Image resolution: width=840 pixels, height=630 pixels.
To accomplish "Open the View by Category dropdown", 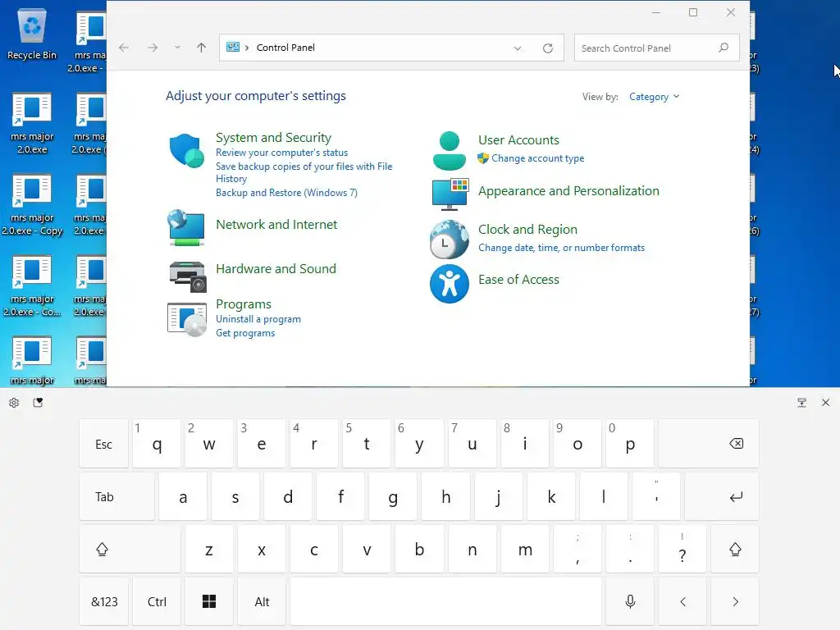I will (x=654, y=97).
